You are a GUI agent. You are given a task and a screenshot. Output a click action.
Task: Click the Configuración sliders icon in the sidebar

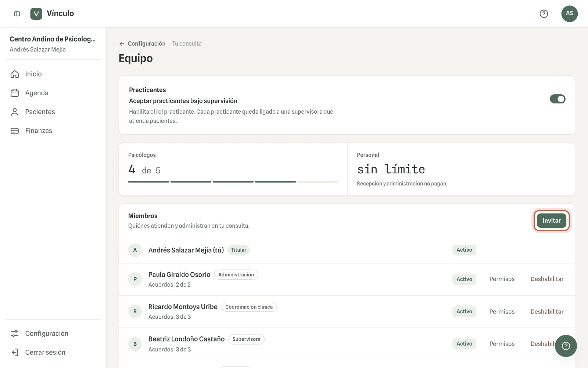click(x=15, y=333)
